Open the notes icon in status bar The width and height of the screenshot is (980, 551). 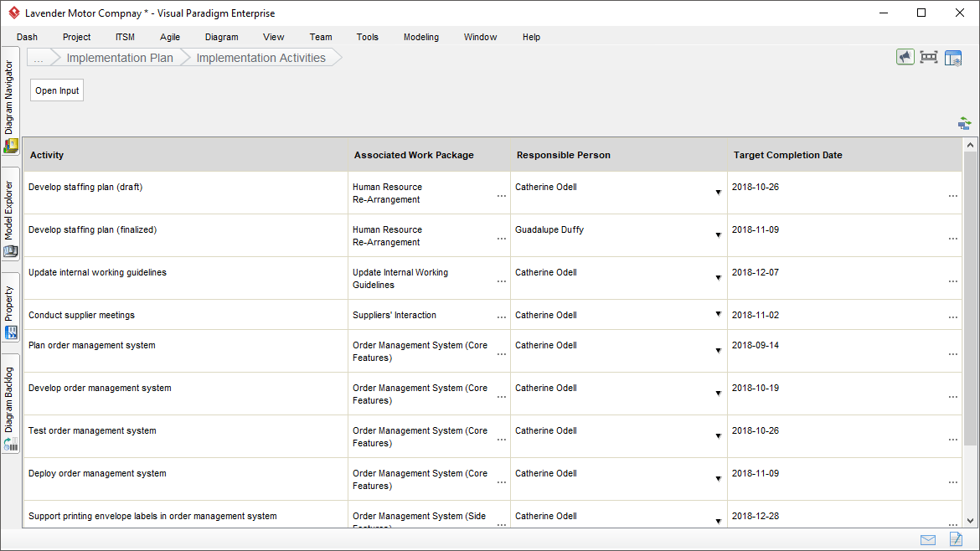click(x=957, y=539)
